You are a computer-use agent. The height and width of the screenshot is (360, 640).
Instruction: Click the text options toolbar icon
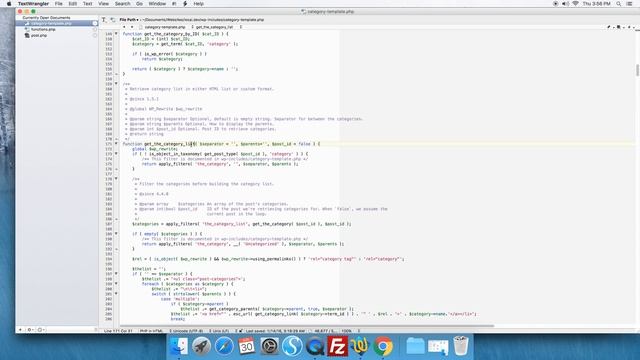[104, 20]
